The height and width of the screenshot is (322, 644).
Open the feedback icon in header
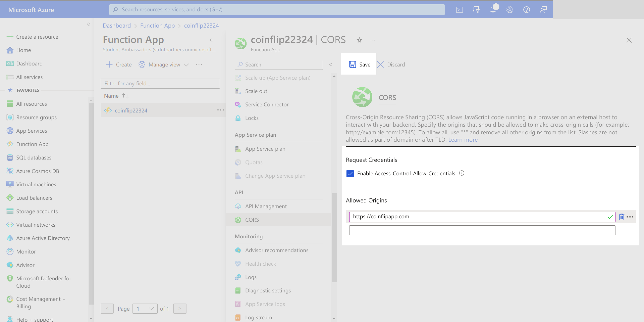543,10
